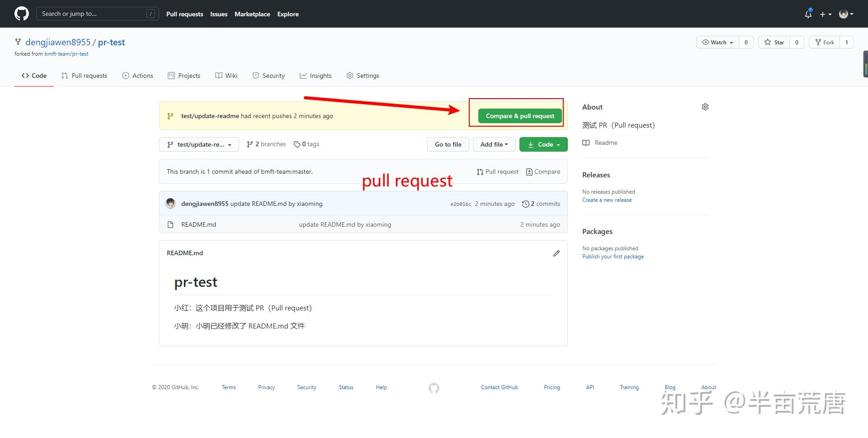This screenshot has height=438, width=868.
Task: View commit history via the clock icon
Action: [x=526, y=204]
